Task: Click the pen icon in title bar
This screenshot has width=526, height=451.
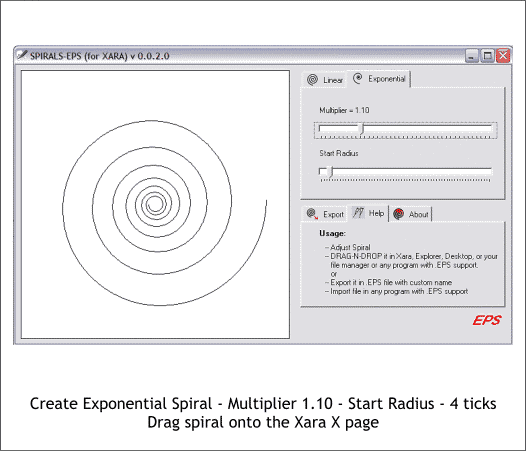Action: click(x=22, y=55)
